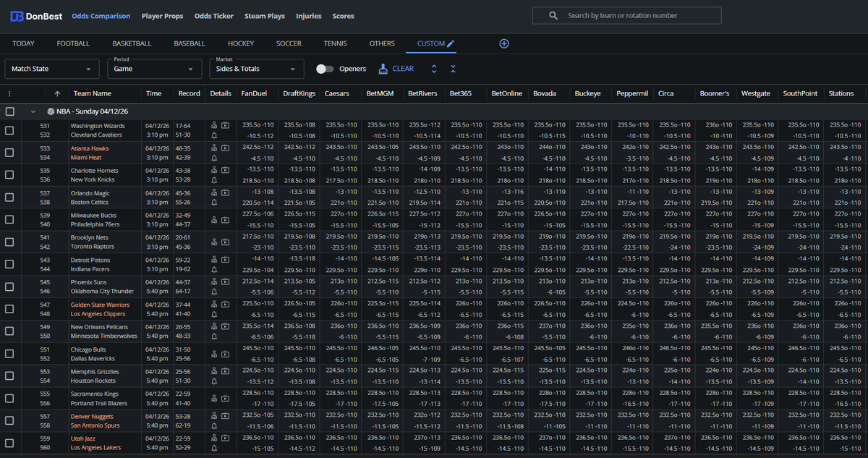
Task: Select the Detroit Pistons row checkbox
Action: (x=9, y=265)
